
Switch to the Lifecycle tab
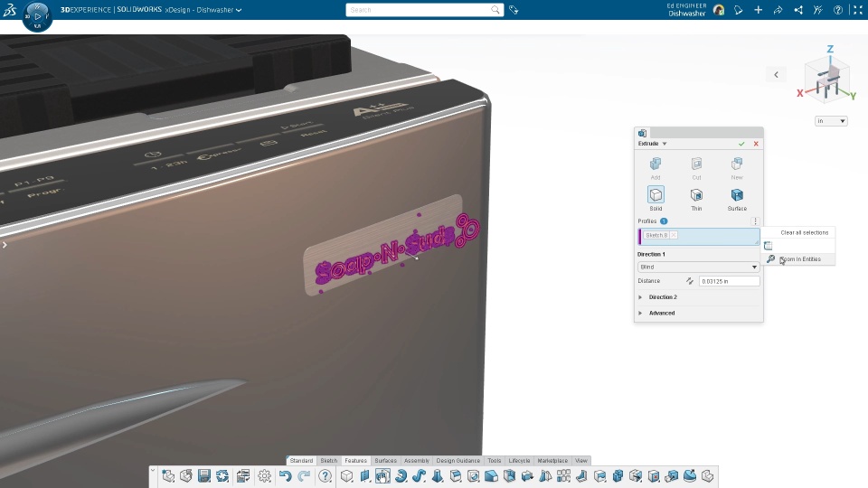(519, 460)
